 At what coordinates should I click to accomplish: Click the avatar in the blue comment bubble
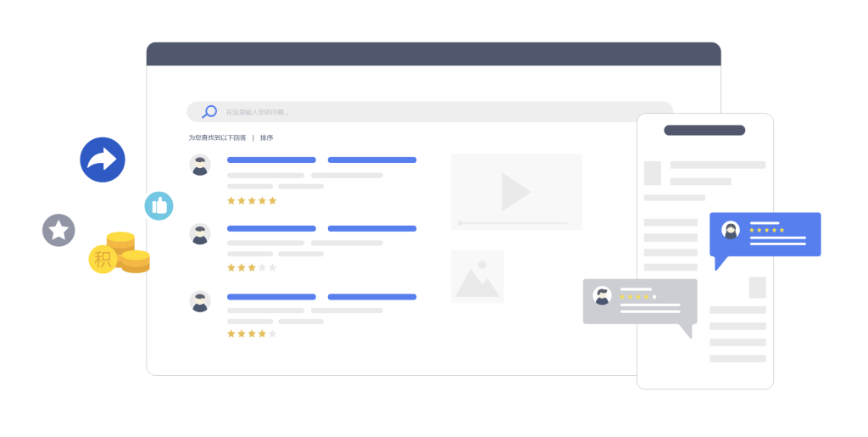(x=731, y=230)
